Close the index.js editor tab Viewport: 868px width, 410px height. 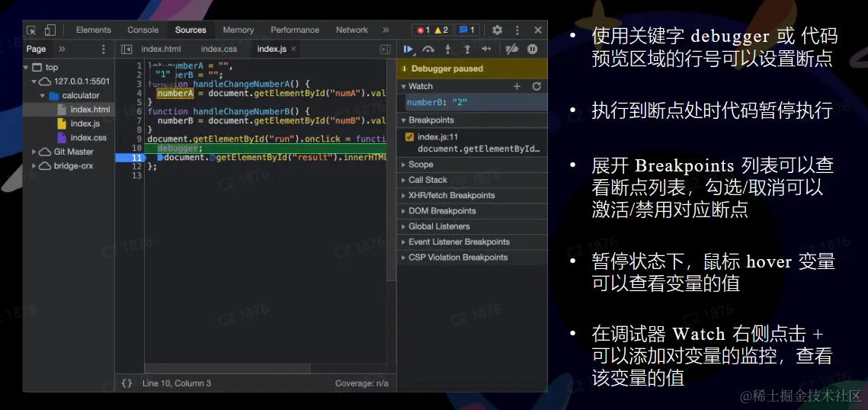[293, 49]
